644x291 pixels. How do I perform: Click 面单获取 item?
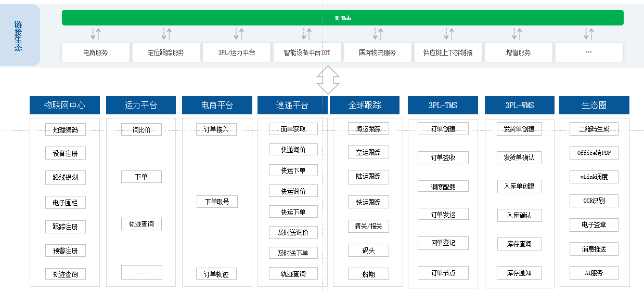pyautogui.click(x=293, y=129)
